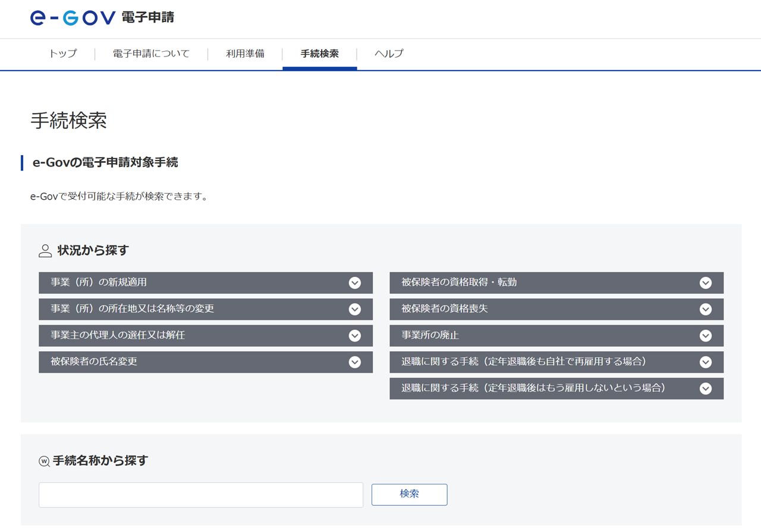Click chevron icon on 被保険者の氏名変更 row
Screen dimensions: 761x532
(x=355, y=362)
